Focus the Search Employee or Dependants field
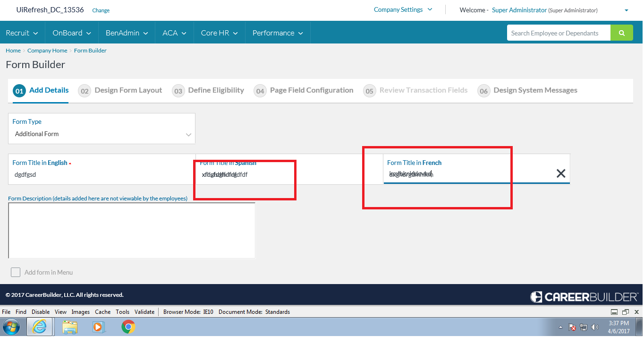 558,33
